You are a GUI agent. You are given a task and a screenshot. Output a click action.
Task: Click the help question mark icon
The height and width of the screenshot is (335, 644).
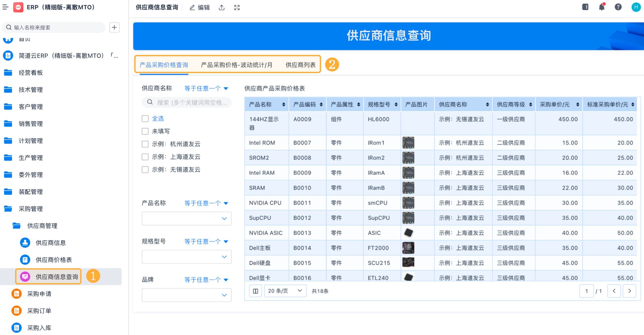(618, 7)
